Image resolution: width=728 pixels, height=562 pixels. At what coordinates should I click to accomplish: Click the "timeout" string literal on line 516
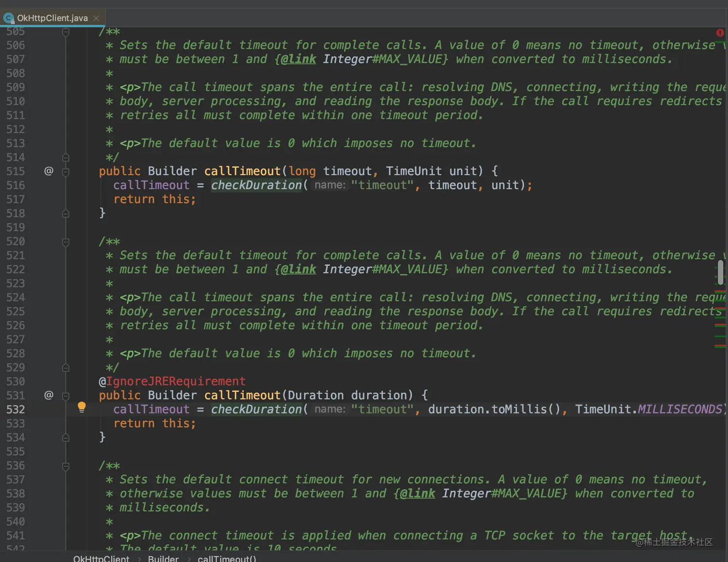pos(382,185)
